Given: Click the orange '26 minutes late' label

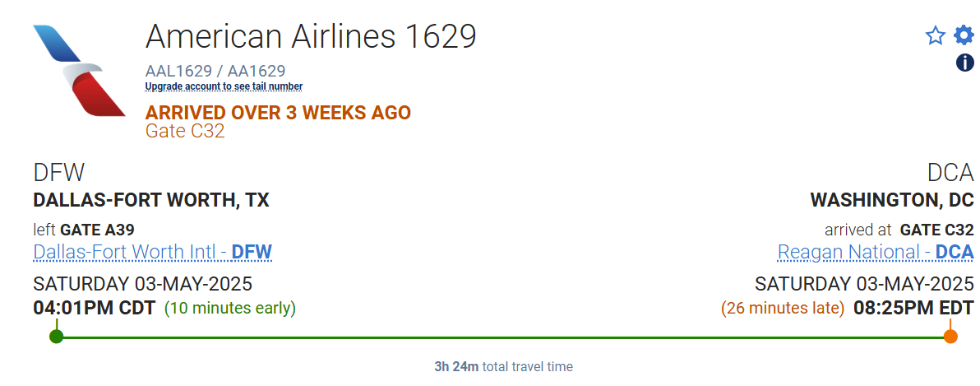Looking at the screenshot, I should (783, 309).
